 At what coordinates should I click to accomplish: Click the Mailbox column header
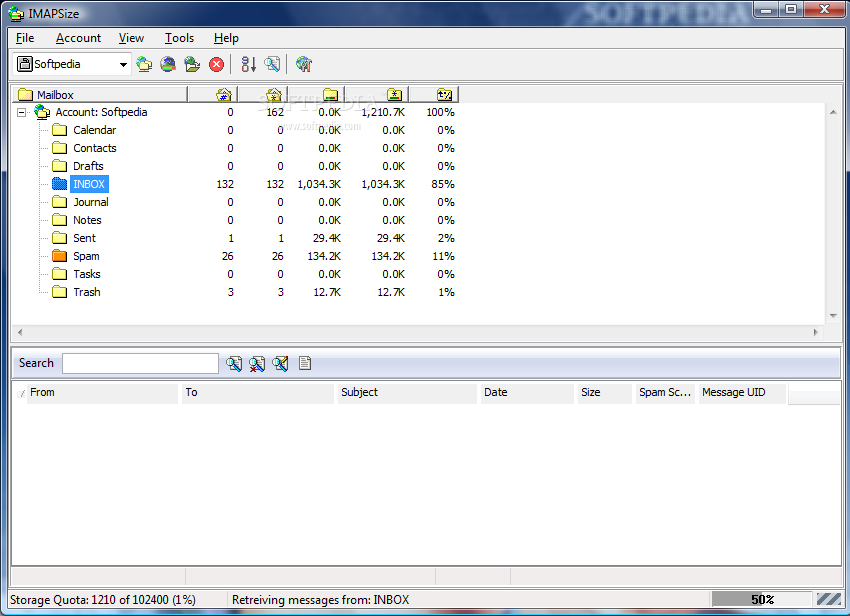point(100,95)
